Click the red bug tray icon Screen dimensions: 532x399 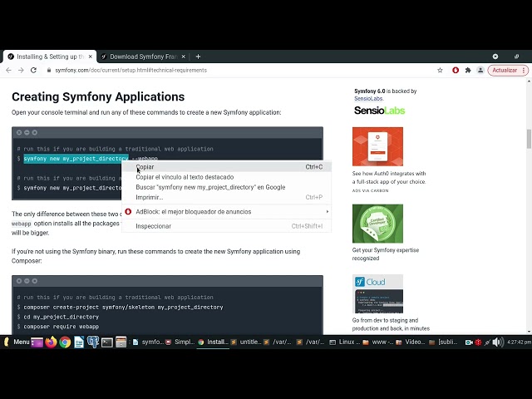479,342
